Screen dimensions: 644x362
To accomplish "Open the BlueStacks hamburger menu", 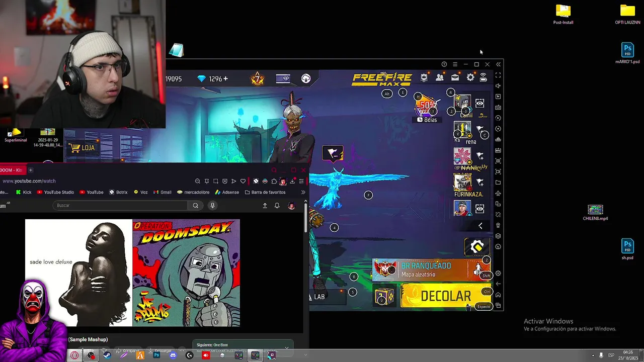I will pos(455,64).
